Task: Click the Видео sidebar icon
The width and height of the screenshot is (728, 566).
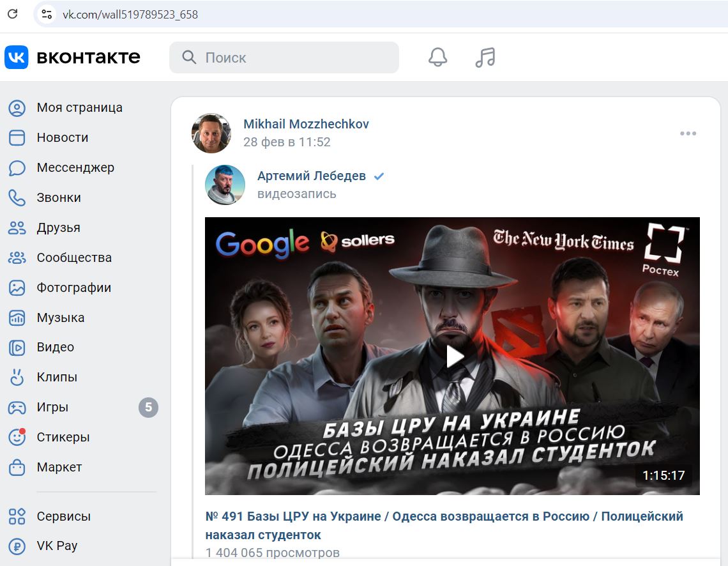Action: click(x=17, y=348)
